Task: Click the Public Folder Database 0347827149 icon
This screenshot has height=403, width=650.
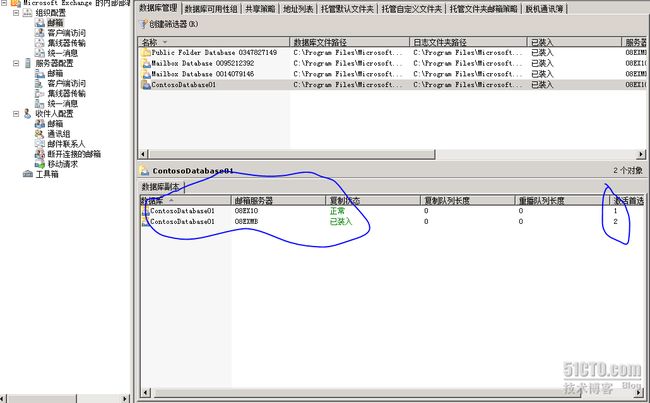Action: 146,53
